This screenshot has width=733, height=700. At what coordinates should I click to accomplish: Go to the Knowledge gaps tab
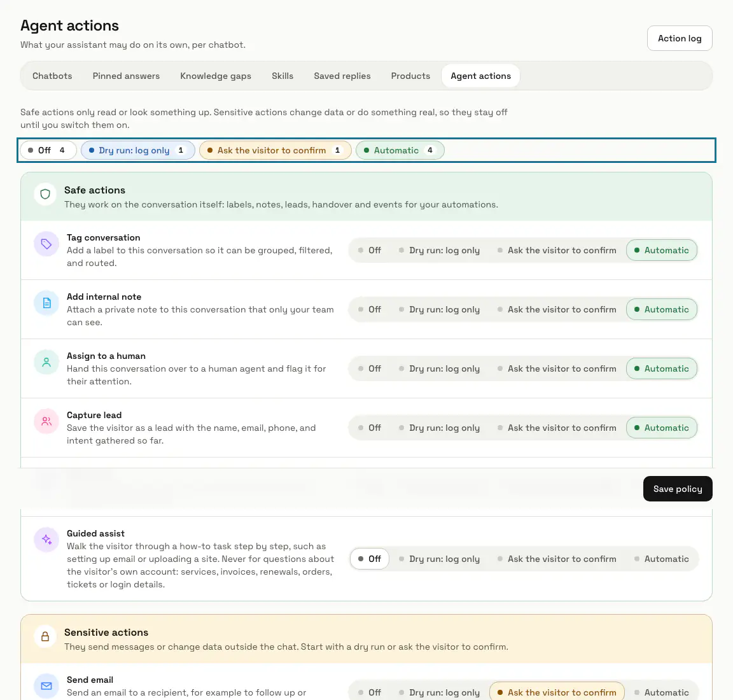(216, 76)
